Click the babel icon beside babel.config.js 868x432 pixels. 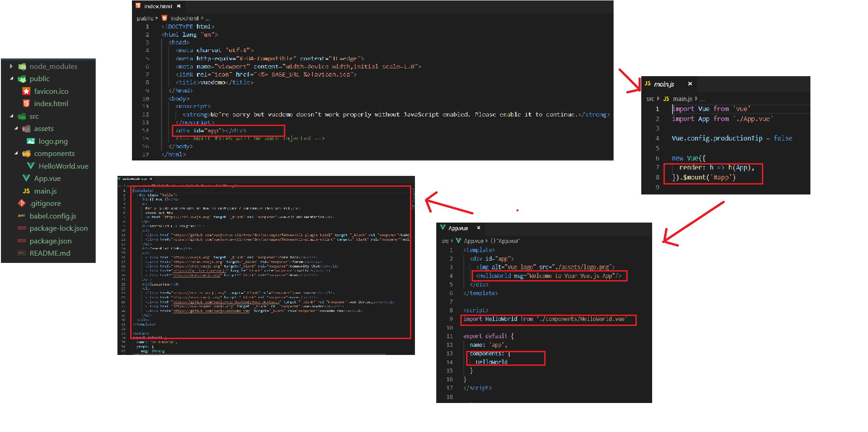pyautogui.click(x=22, y=216)
